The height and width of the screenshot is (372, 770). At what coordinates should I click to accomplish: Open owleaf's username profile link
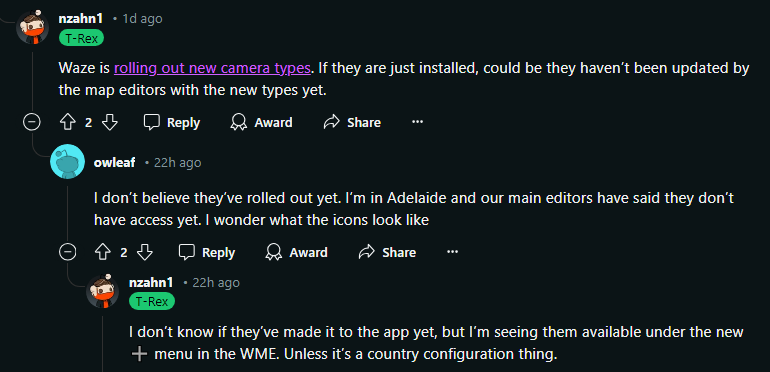[x=114, y=162]
